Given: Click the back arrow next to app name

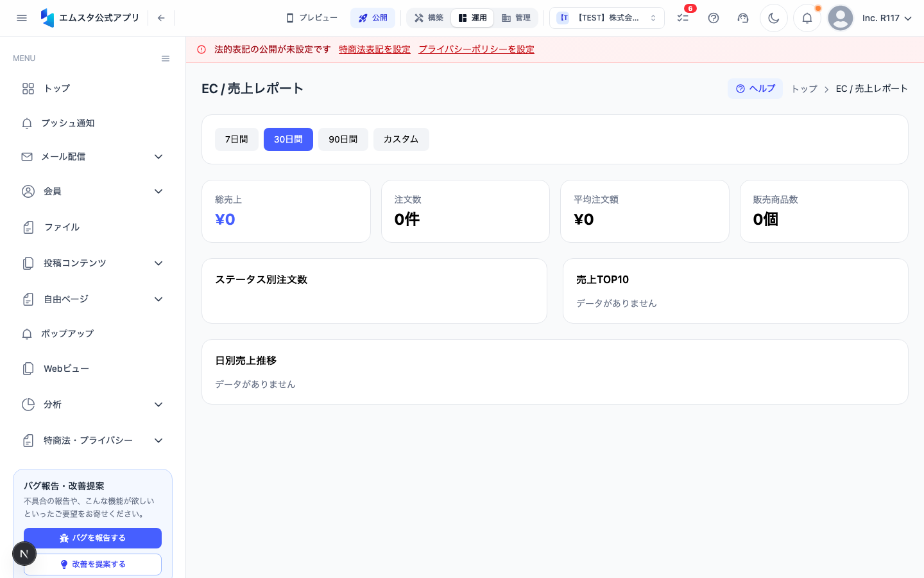Looking at the screenshot, I should click(x=161, y=18).
